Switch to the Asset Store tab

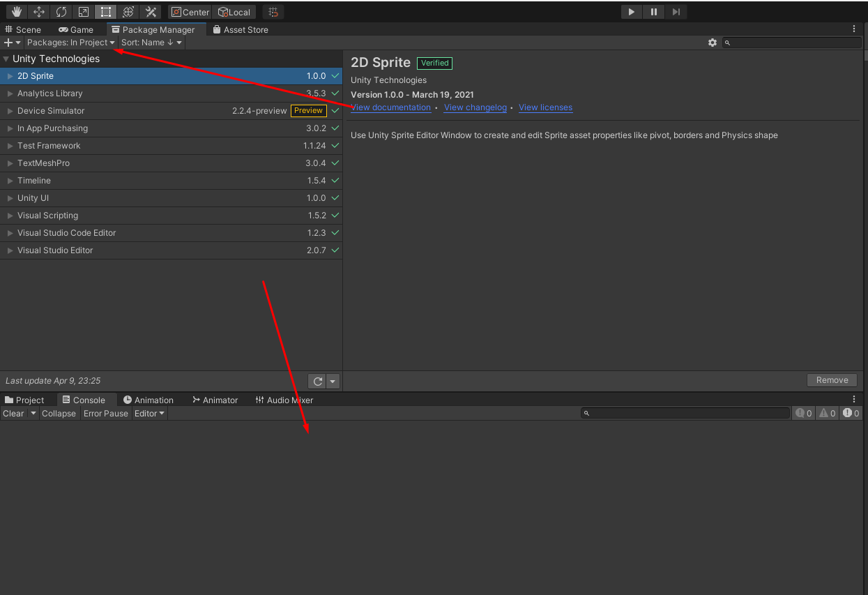(241, 29)
